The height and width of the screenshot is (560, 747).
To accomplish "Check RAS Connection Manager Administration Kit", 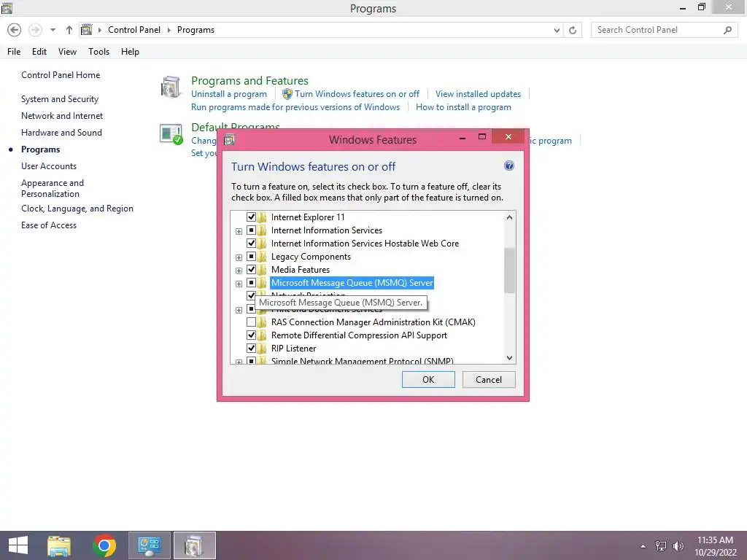I will (x=251, y=322).
